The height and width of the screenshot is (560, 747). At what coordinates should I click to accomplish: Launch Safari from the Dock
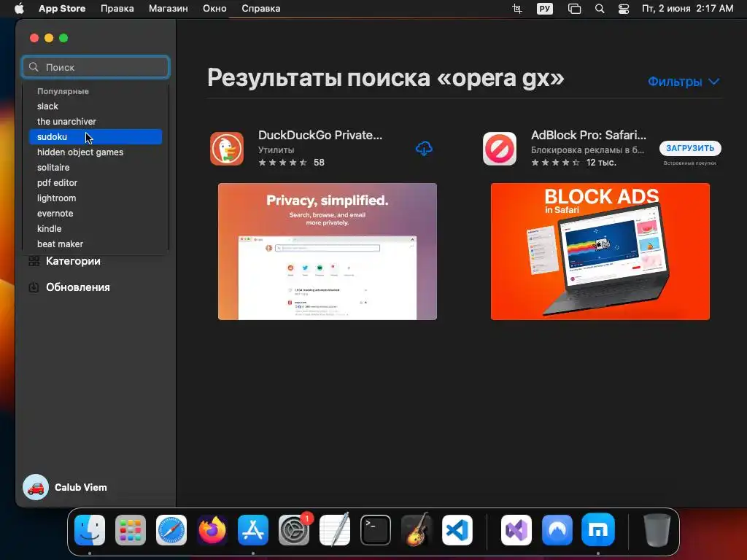171,529
